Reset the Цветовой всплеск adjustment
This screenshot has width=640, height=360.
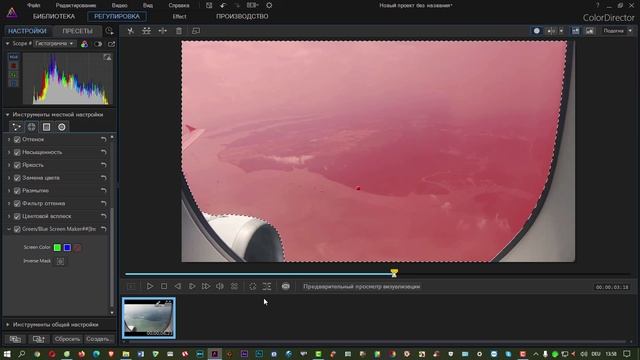(x=104, y=216)
